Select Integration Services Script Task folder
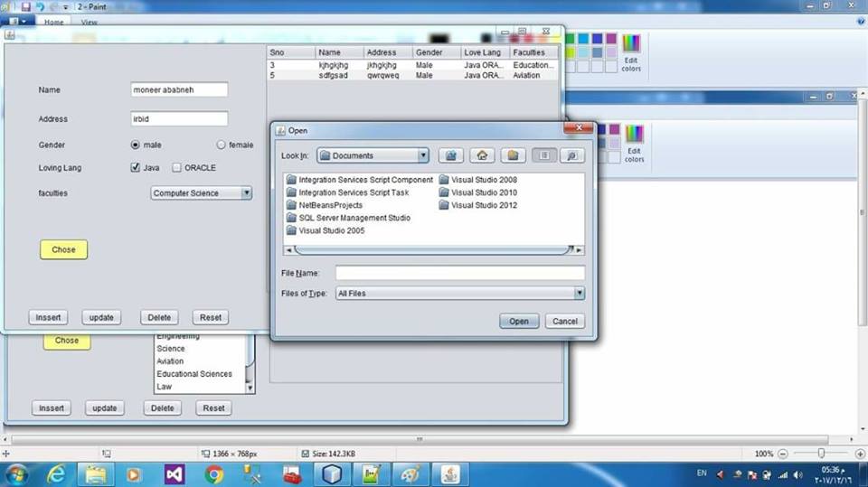The image size is (868, 487). [347, 192]
